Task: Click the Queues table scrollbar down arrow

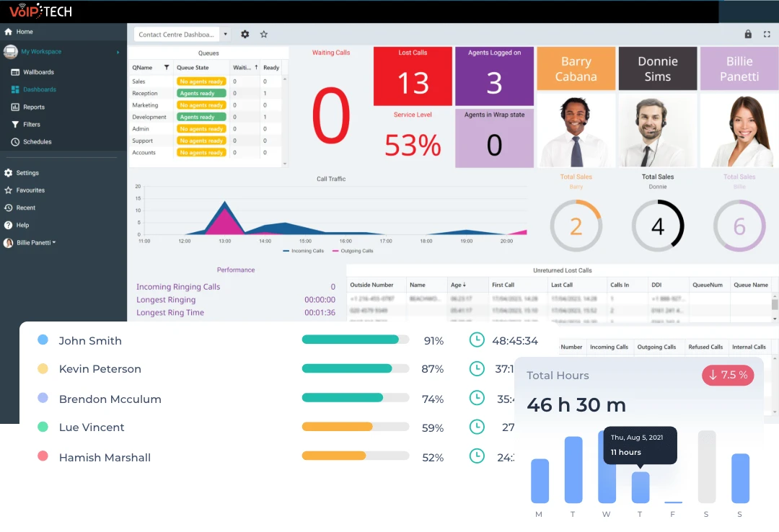Action: tap(285, 164)
